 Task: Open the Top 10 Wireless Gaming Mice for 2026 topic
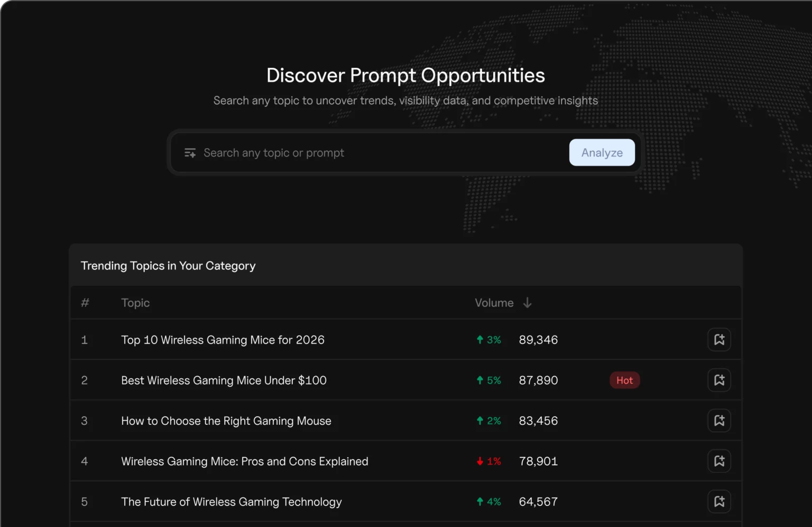click(223, 340)
